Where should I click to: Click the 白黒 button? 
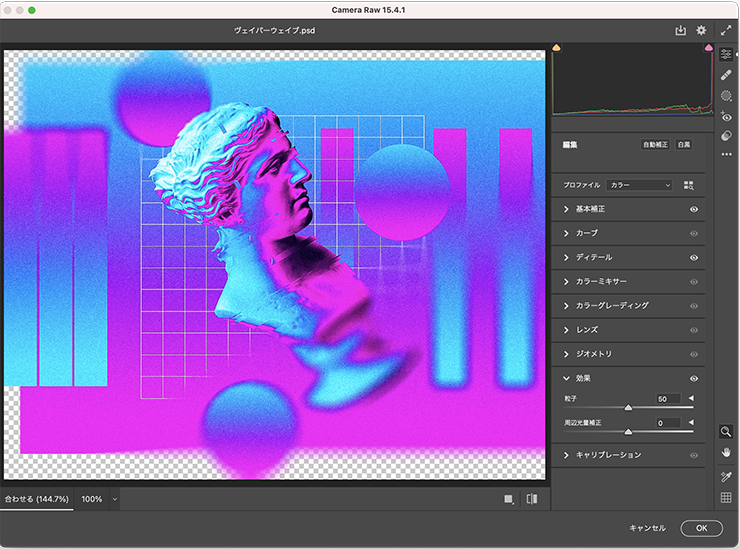pyautogui.click(x=684, y=144)
